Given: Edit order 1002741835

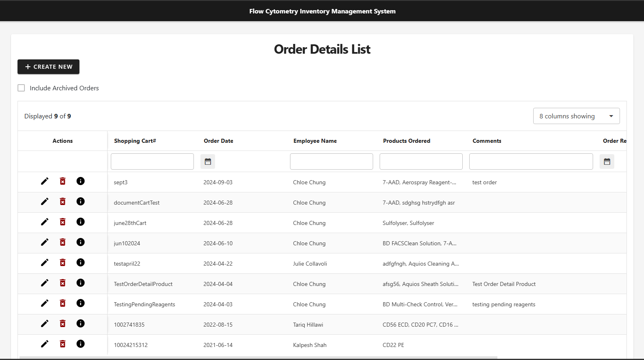Looking at the screenshot, I should click(45, 323).
